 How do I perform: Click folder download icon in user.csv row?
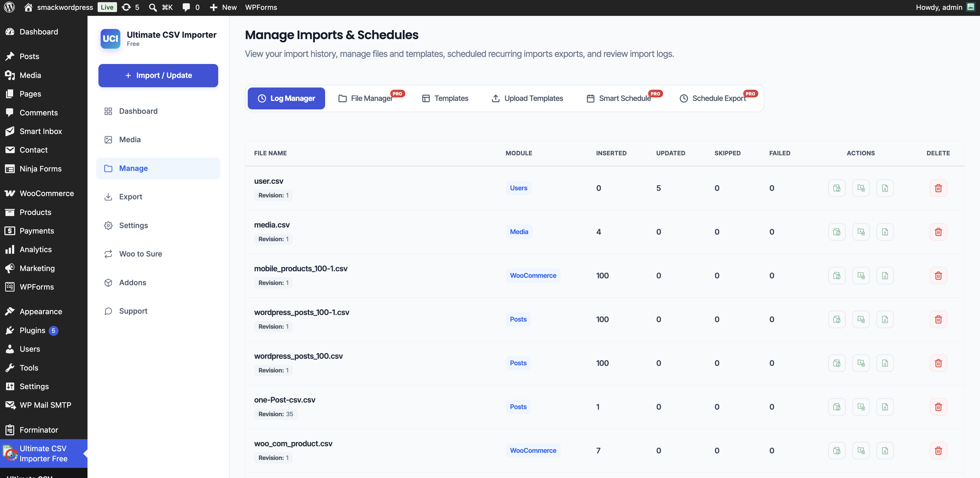click(x=836, y=188)
